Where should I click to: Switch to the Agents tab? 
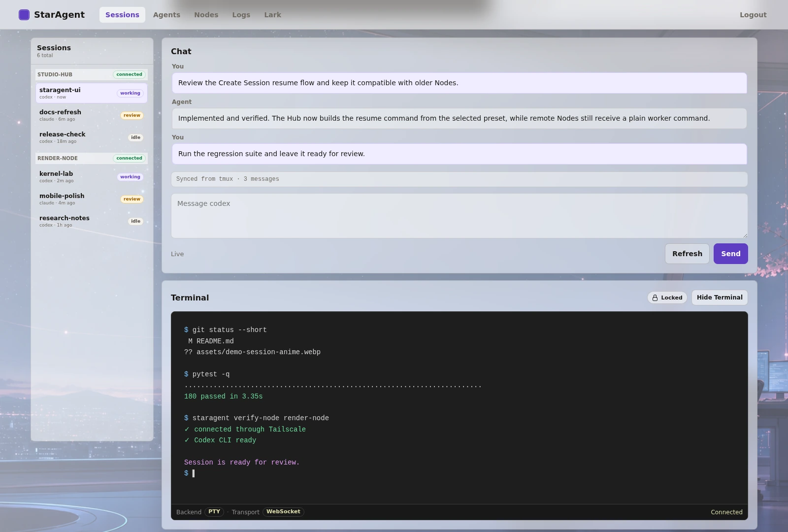[x=166, y=15]
